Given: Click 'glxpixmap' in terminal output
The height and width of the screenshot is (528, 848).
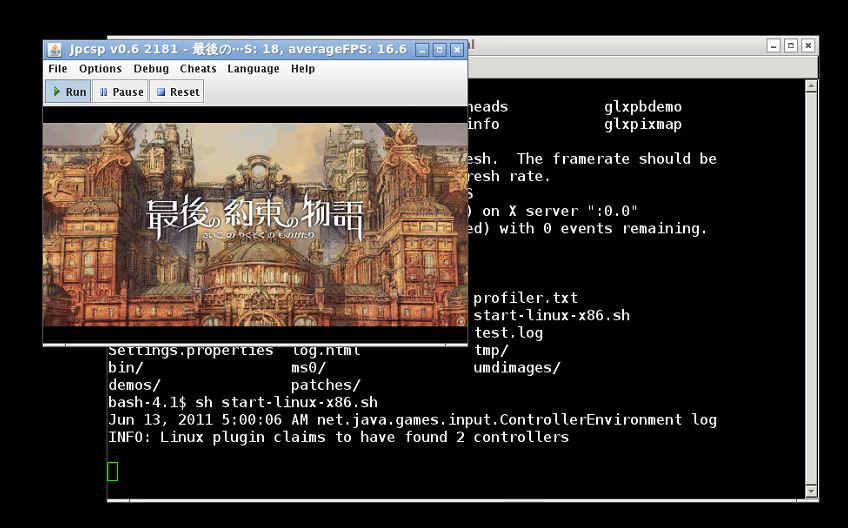Looking at the screenshot, I should [643, 124].
